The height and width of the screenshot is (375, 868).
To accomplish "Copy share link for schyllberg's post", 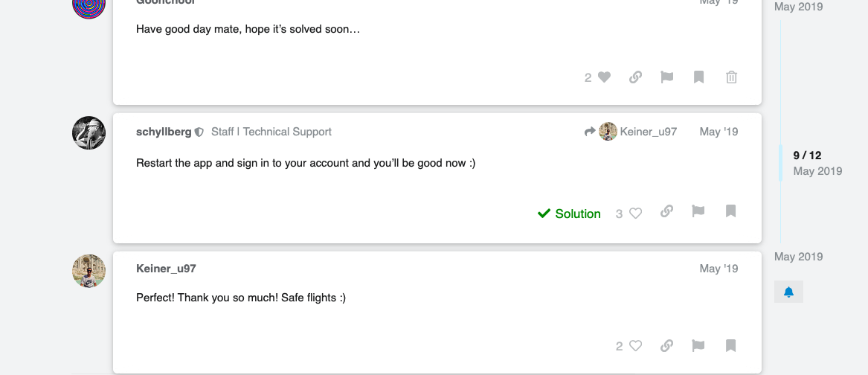I will click(667, 211).
